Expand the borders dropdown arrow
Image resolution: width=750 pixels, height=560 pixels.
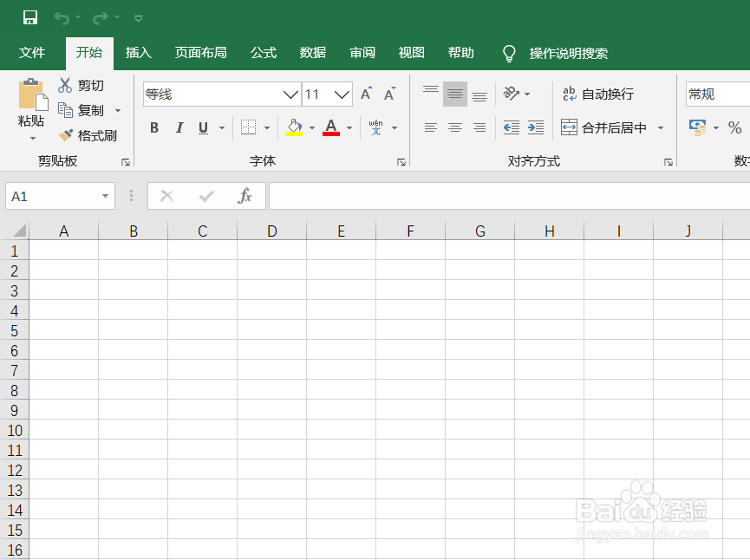(267, 128)
